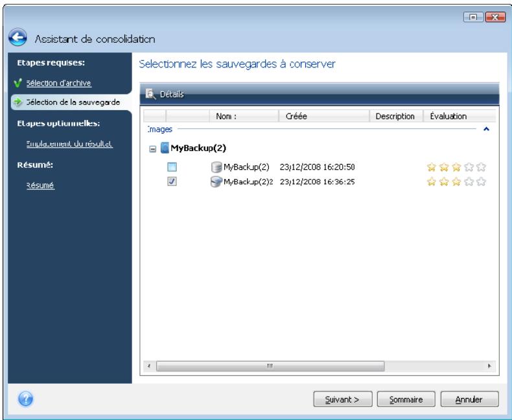Image resolution: width=512 pixels, height=420 pixels.
Task: Go to Emplacement du résultat step
Action: 69,144
